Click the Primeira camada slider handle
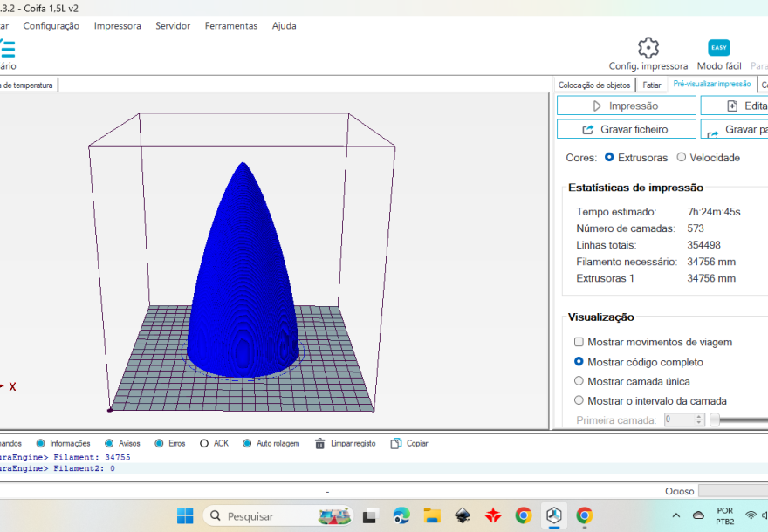The height and width of the screenshot is (532, 768). [715, 419]
